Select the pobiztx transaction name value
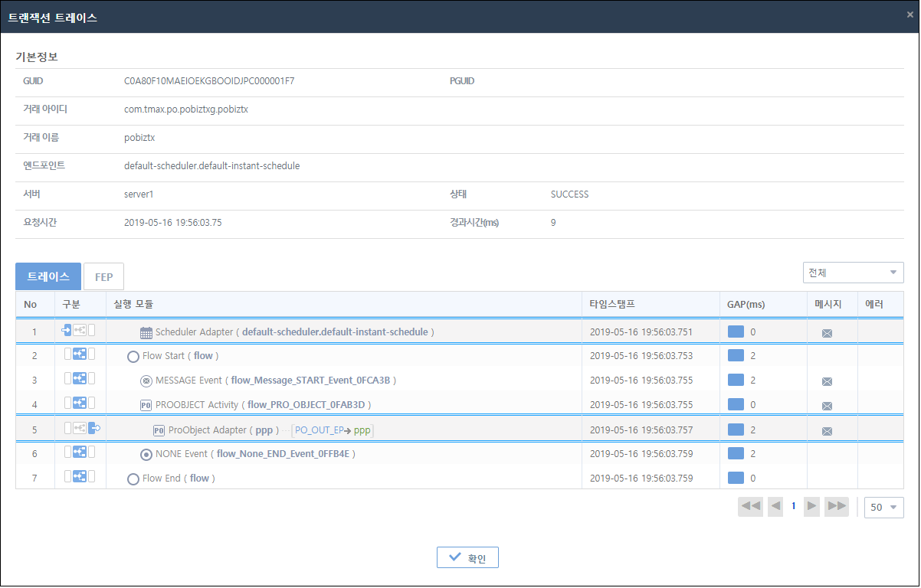Screen dimensions: 921x588 (x=139, y=138)
